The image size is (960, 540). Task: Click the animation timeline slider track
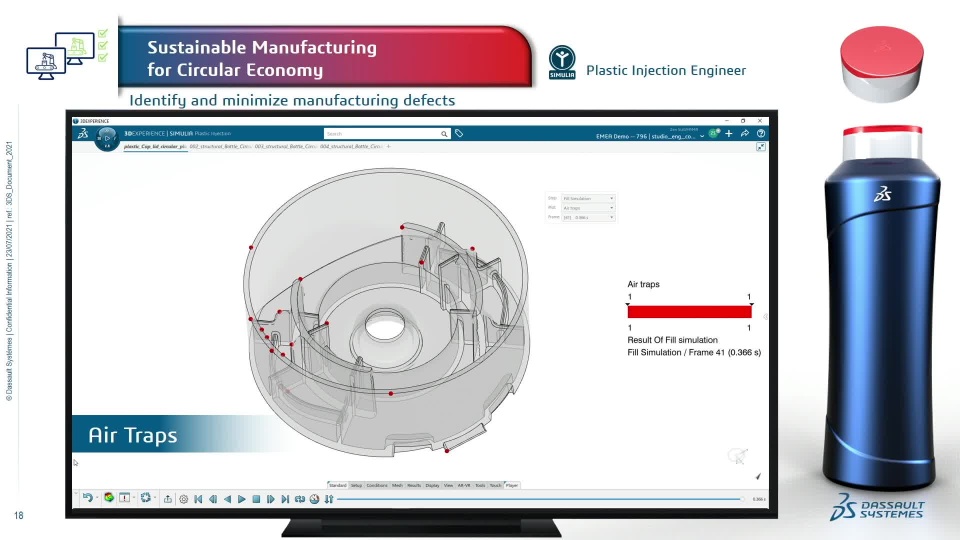(x=539, y=499)
